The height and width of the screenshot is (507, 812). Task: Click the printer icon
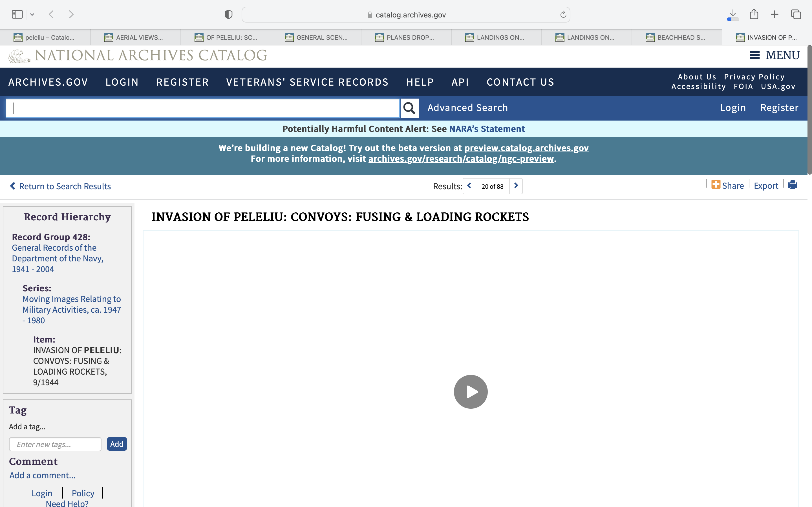793,185
